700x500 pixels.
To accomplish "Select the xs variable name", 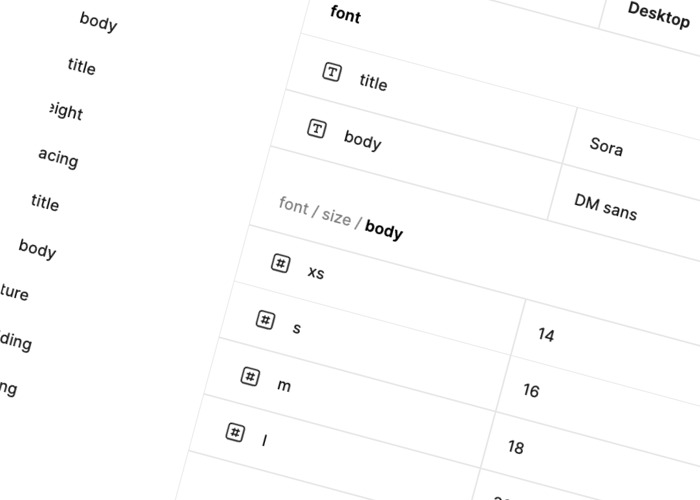I will 316,272.
